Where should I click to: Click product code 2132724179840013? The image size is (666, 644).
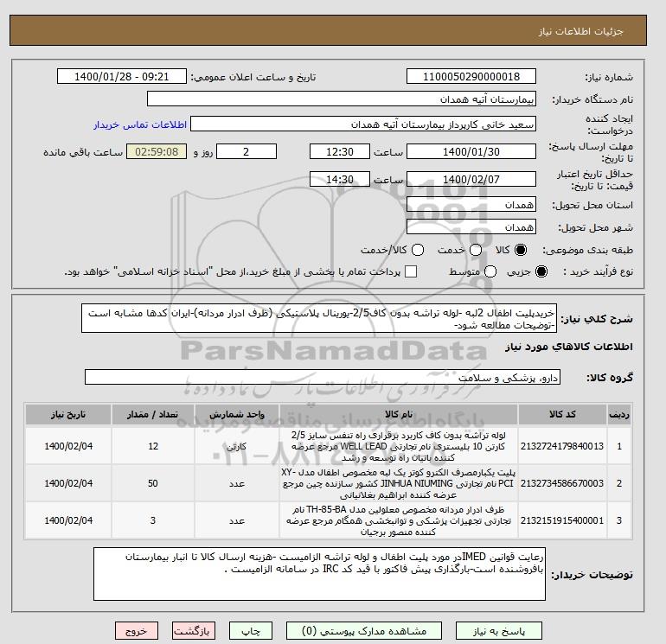[x=562, y=446]
